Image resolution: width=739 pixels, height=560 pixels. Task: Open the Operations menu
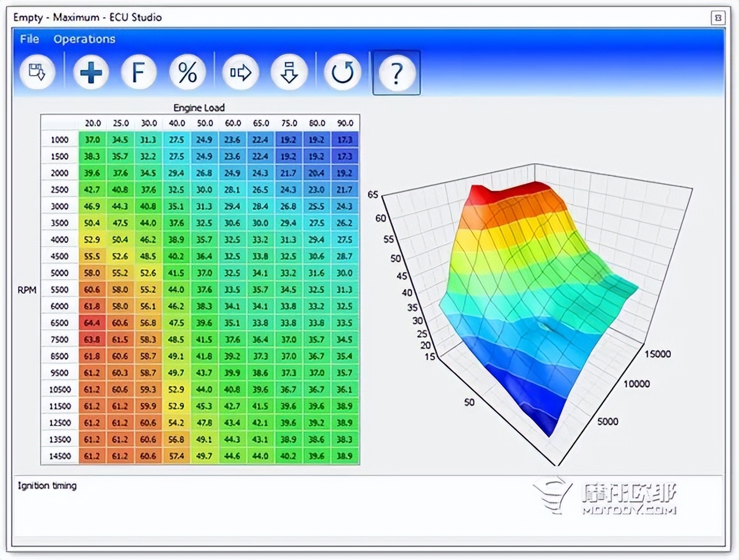coord(84,39)
